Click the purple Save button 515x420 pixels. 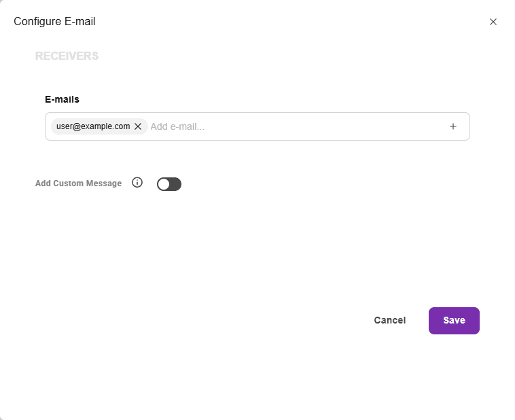[454, 320]
